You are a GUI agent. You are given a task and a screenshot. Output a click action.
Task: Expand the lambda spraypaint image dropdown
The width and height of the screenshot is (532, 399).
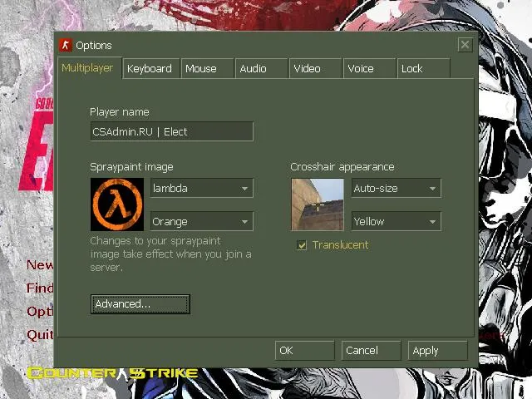pyautogui.click(x=201, y=188)
